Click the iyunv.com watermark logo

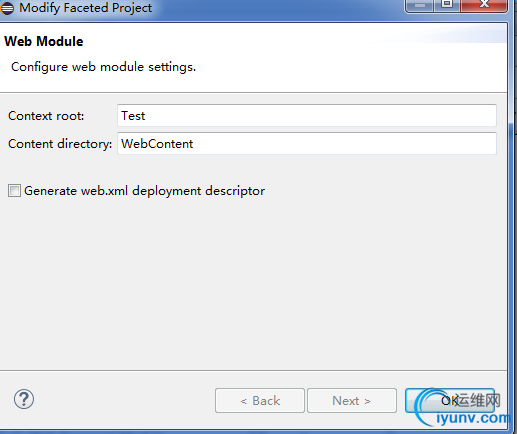(473, 418)
